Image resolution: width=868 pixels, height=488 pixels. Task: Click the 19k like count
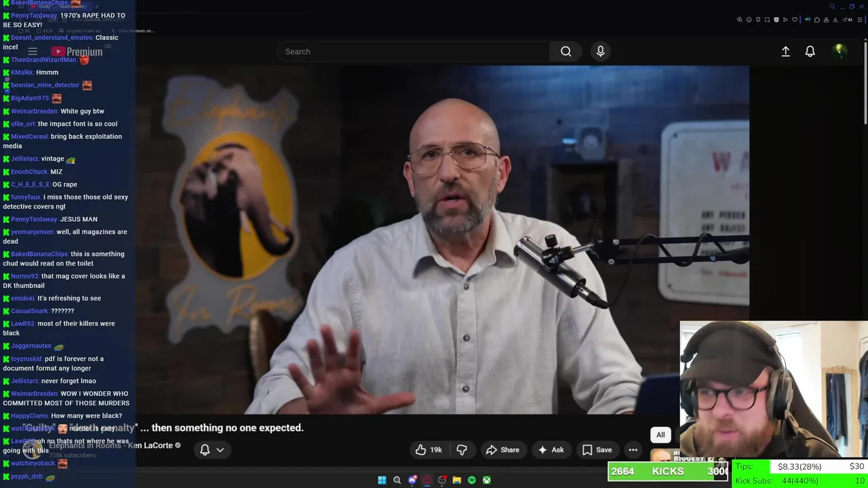[436, 450]
